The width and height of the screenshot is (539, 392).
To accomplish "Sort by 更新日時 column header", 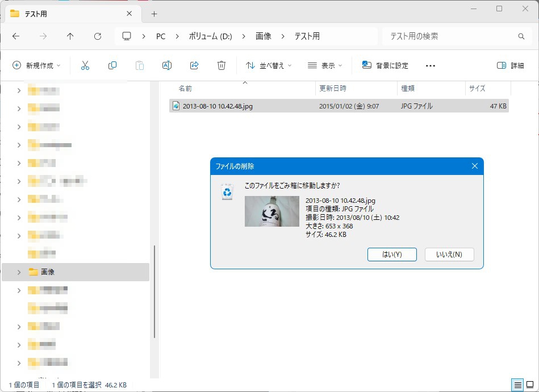I will tap(333, 89).
